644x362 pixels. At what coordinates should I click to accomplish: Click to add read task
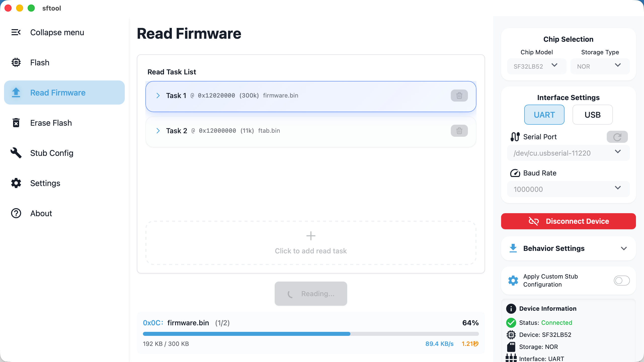pyautogui.click(x=311, y=243)
